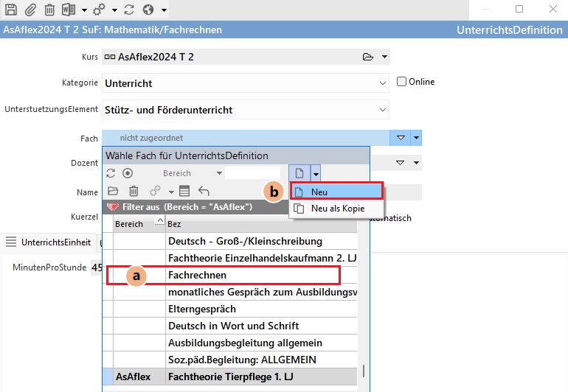Click the Word document export icon
Screen dimensions: 568x392
pos(69,10)
